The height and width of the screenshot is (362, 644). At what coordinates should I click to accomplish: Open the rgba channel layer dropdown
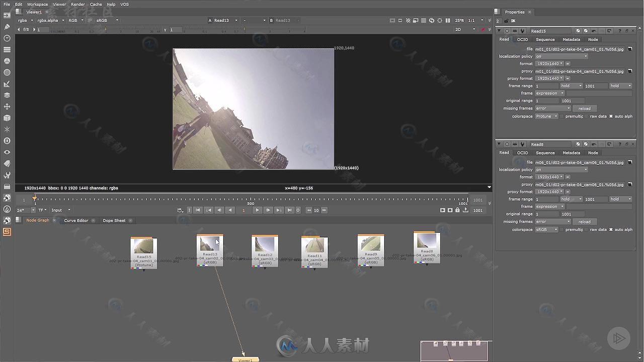[x=25, y=21]
